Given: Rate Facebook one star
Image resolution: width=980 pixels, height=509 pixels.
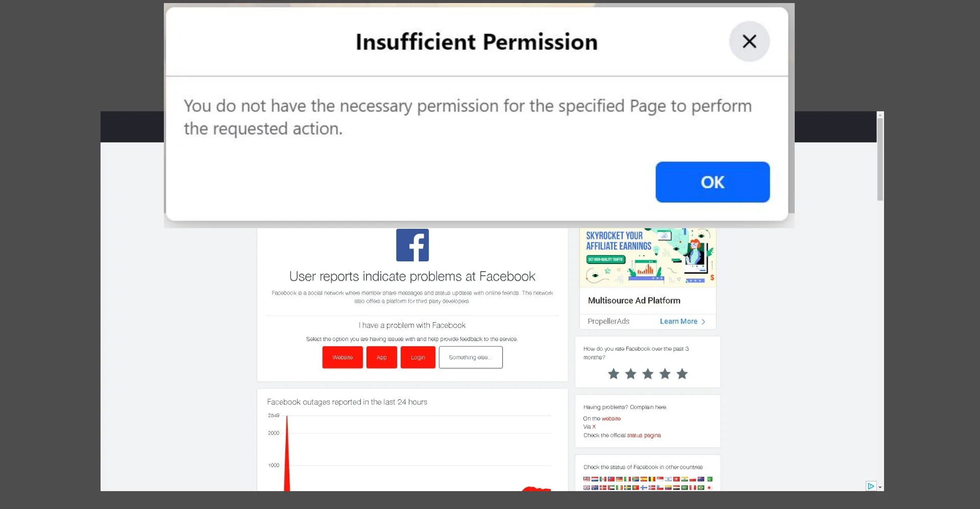Looking at the screenshot, I should click(614, 374).
